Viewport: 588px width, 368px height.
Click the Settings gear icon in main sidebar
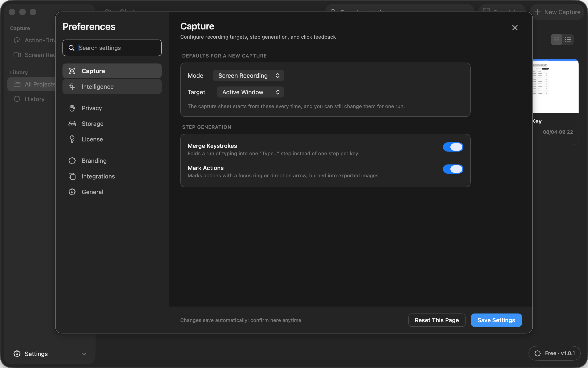click(x=17, y=354)
